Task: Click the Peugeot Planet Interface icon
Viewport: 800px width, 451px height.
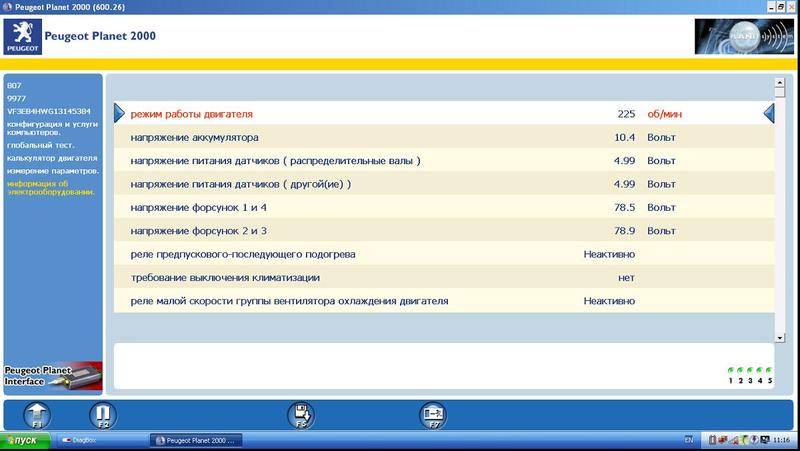Action: tap(51, 374)
